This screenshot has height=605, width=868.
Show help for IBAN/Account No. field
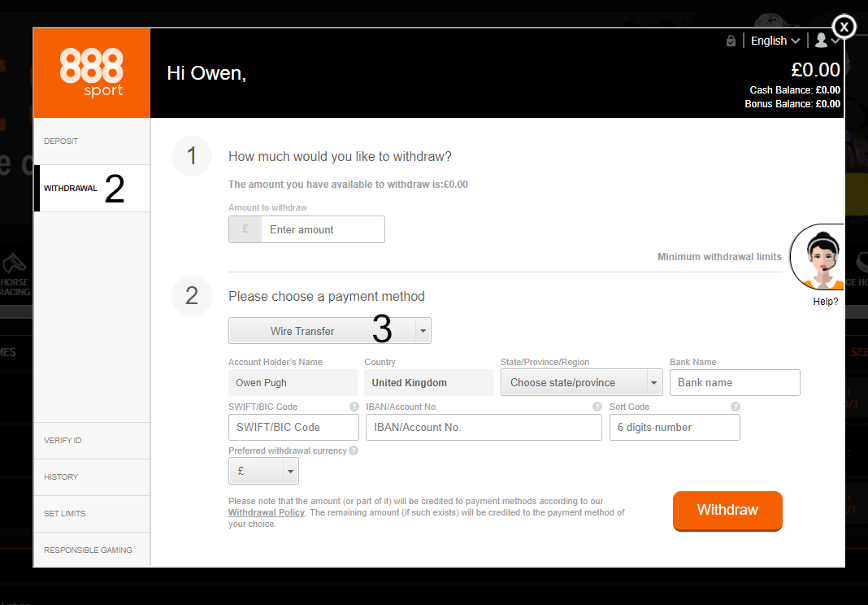597,407
